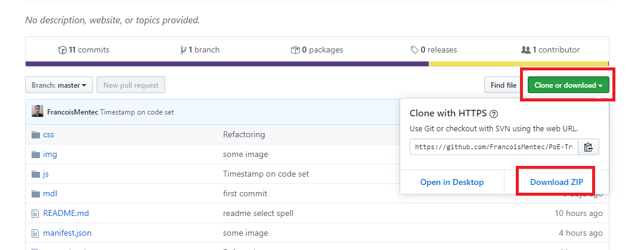644x250 pixels.
Task: Copy the clone URL to clipboard
Action: click(x=588, y=147)
